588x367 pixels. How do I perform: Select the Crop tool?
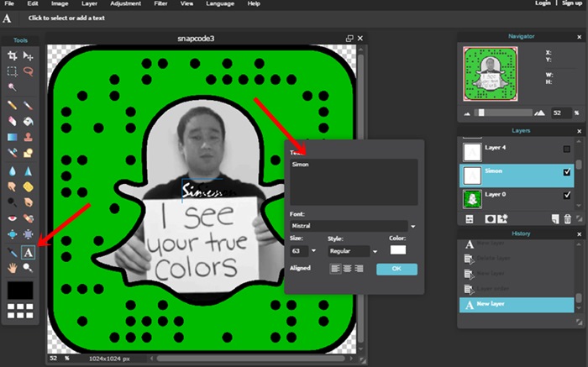pos(13,56)
